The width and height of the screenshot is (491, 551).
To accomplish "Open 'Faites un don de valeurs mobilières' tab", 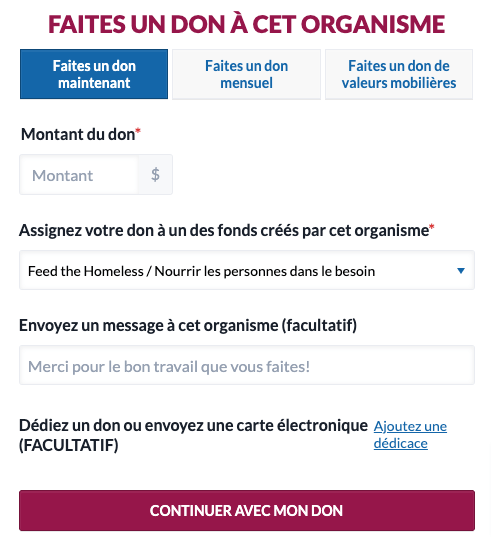I will 399,74.
